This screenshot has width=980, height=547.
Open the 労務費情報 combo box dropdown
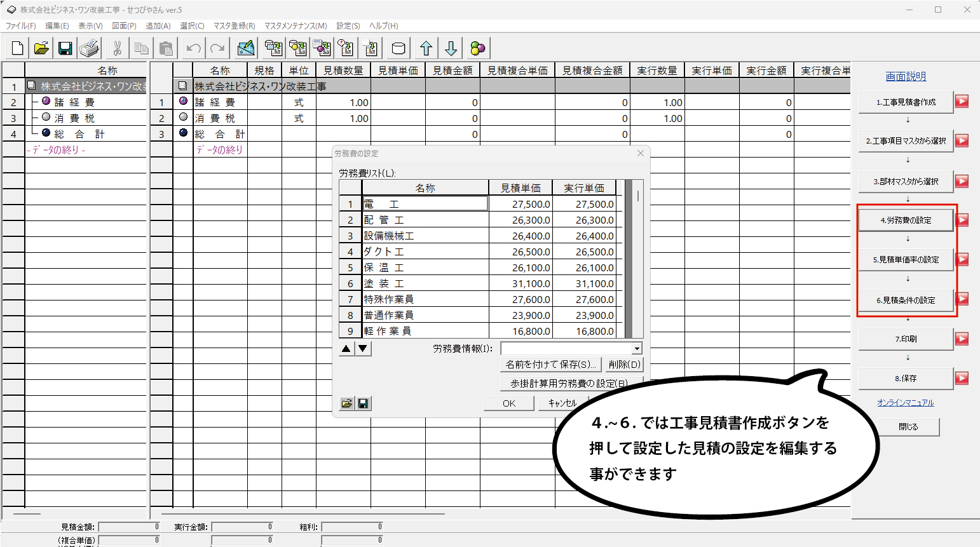coord(637,349)
